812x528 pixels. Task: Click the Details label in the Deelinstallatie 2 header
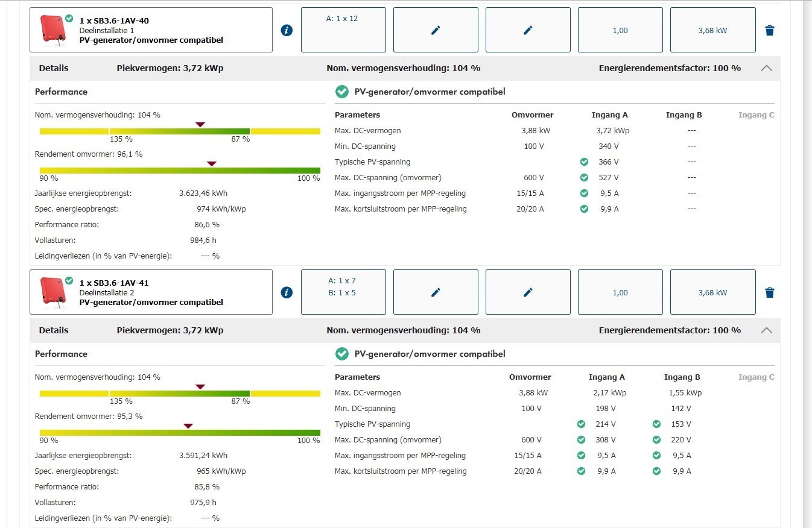[x=54, y=330]
